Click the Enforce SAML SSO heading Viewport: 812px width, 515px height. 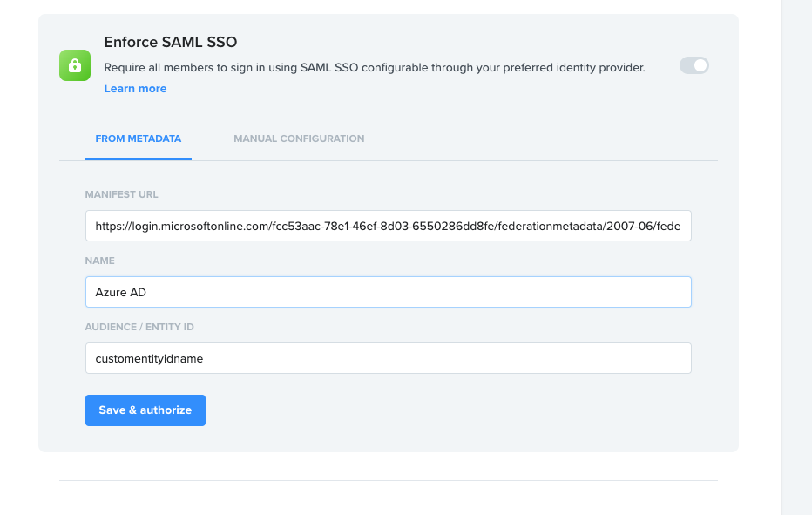(171, 42)
